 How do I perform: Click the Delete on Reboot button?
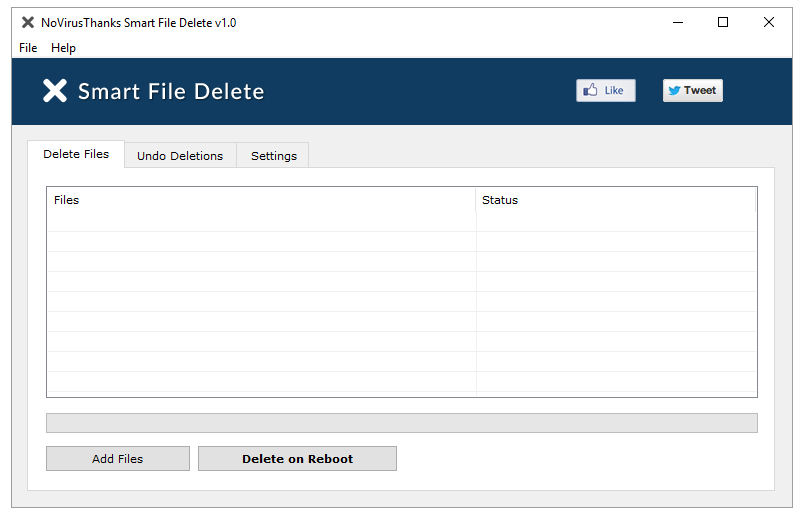tap(297, 459)
